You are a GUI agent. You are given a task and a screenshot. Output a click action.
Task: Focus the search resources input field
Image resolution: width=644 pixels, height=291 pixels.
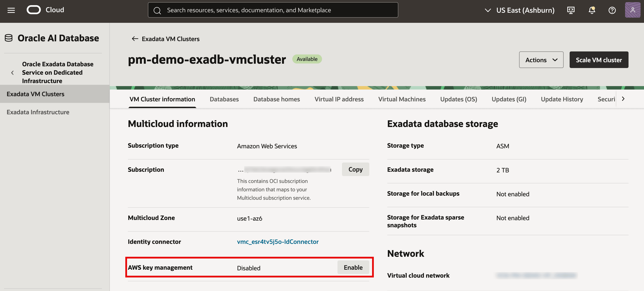pos(273,10)
